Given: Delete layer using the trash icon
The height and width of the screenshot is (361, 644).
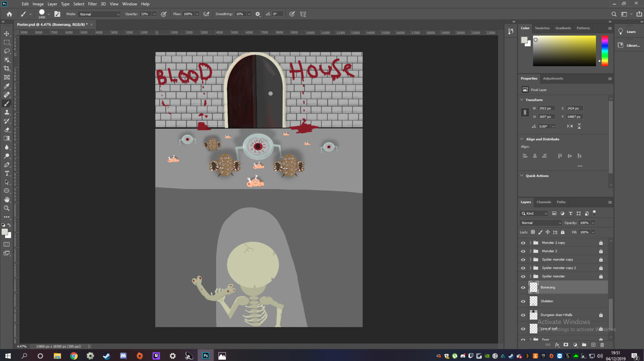Looking at the screenshot, I should pos(602,345).
